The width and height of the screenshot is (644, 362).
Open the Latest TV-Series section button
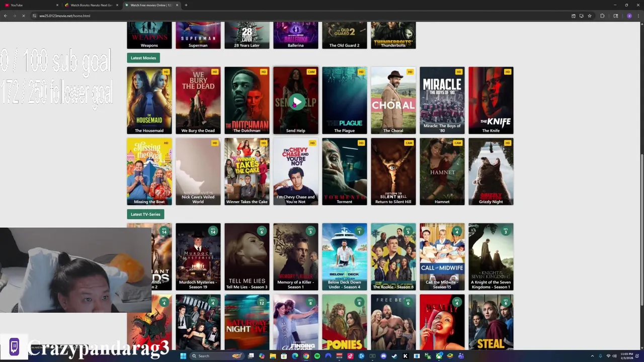pyautogui.click(x=145, y=214)
